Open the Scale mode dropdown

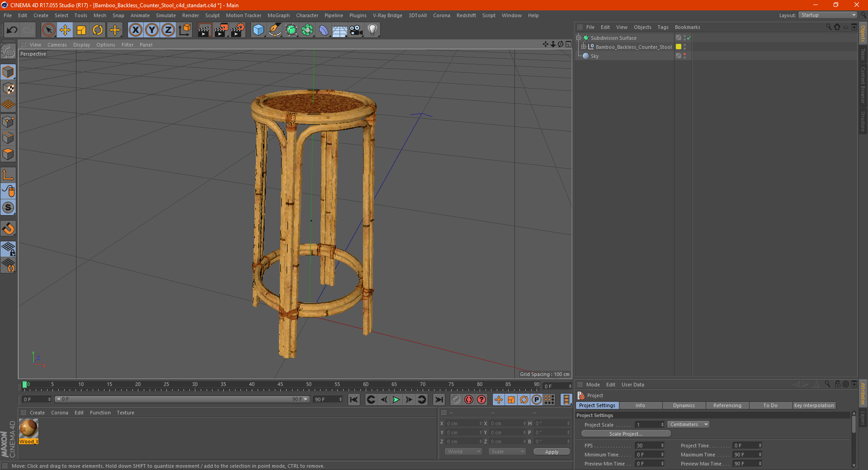(x=507, y=451)
